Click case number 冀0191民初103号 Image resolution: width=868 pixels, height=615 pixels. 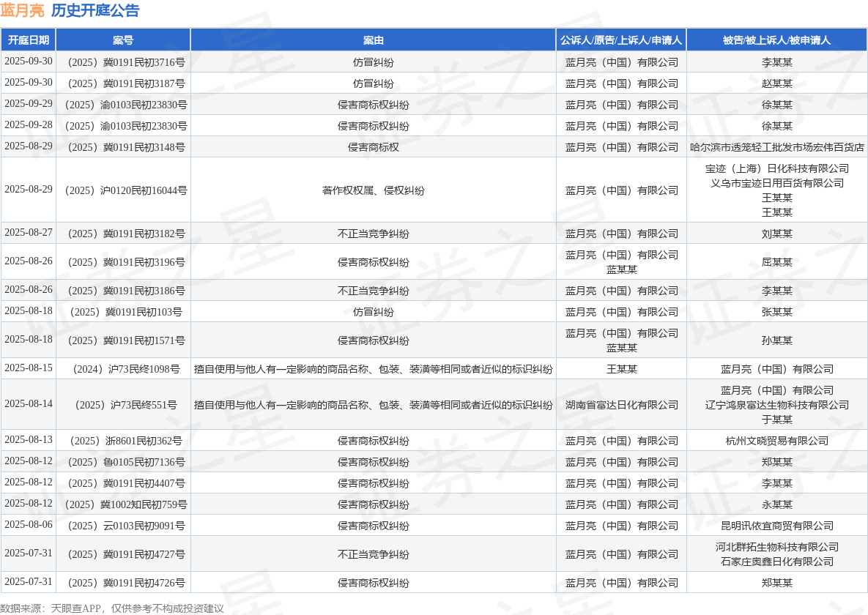[x=126, y=312]
